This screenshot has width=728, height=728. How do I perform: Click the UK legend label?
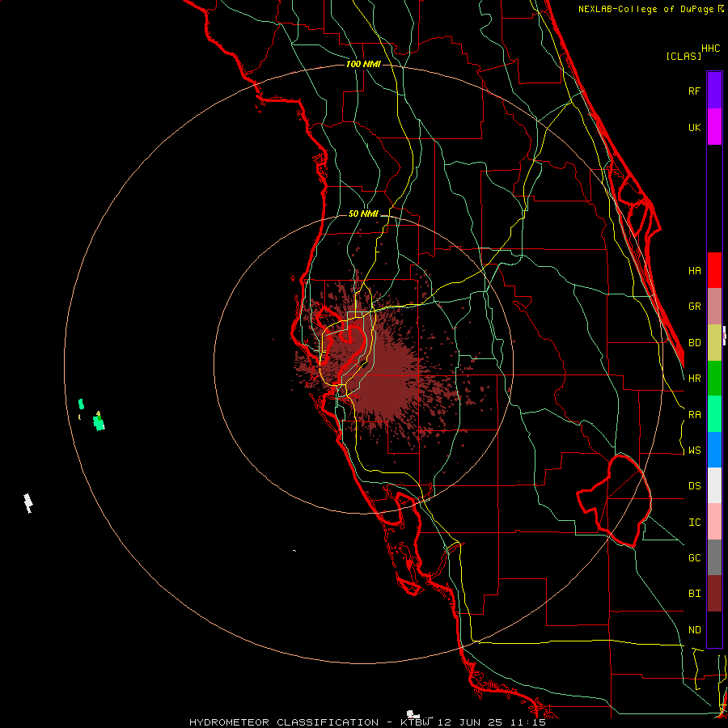coord(694,127)
